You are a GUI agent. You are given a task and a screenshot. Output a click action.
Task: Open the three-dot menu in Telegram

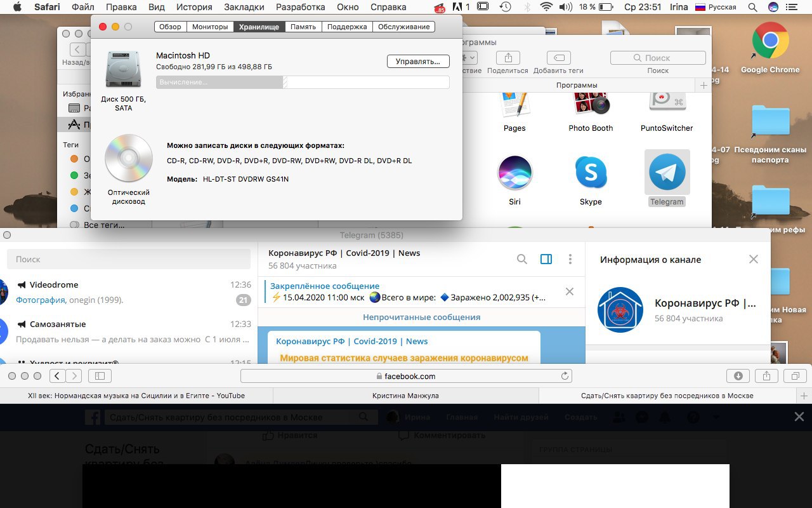tap(570, 259)
